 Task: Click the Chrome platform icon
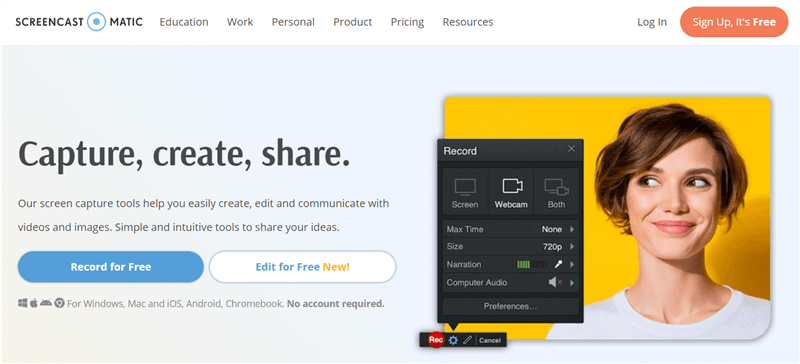coord(59,303)
